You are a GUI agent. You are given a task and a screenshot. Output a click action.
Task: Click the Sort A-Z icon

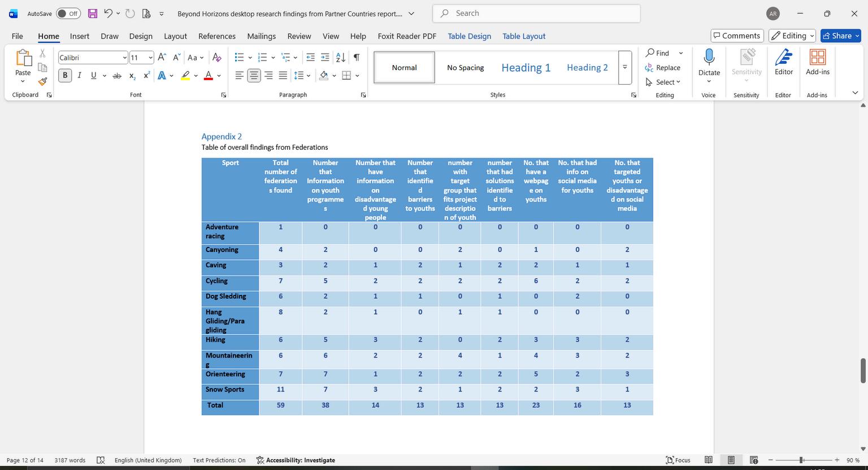(341, 57)
